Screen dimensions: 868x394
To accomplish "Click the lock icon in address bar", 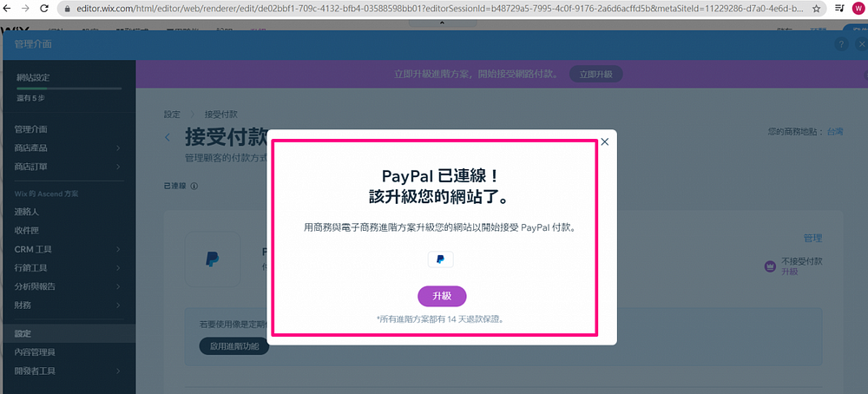I will click(67, 9).
